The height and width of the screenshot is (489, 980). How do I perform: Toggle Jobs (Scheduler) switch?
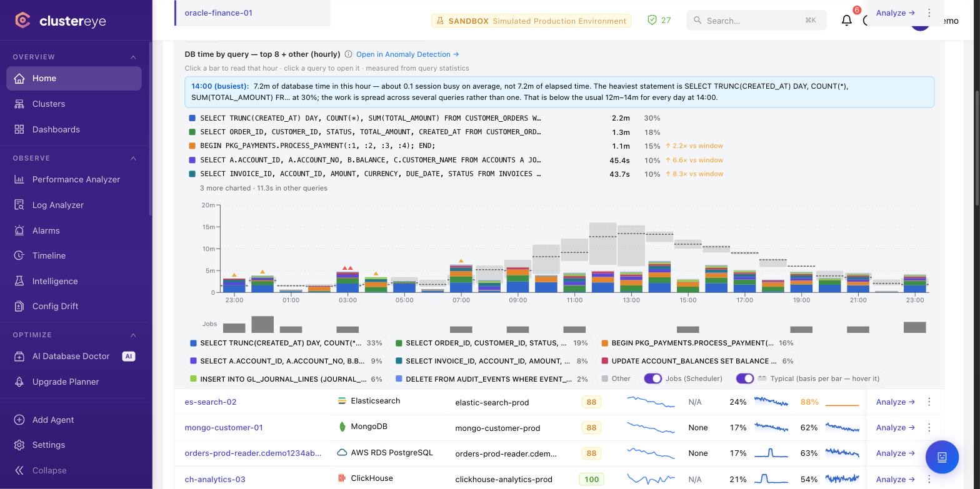[x=653, y=379]
